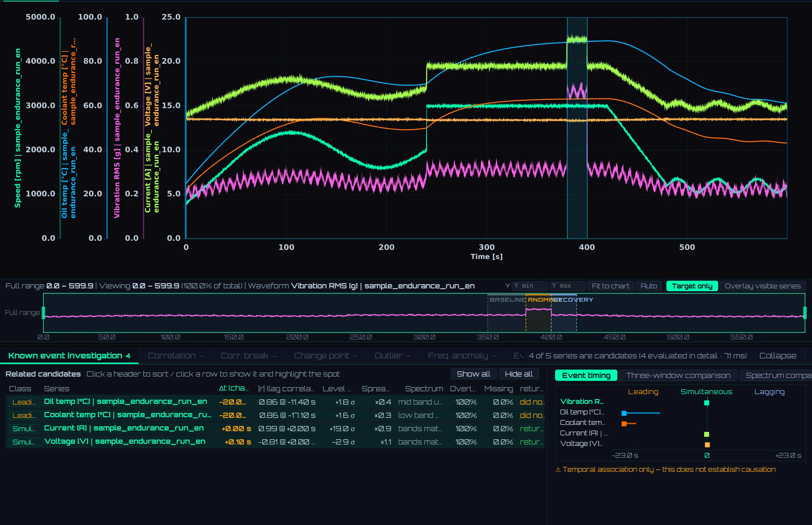Click the left handle of the full range slider

click(43, 313)
